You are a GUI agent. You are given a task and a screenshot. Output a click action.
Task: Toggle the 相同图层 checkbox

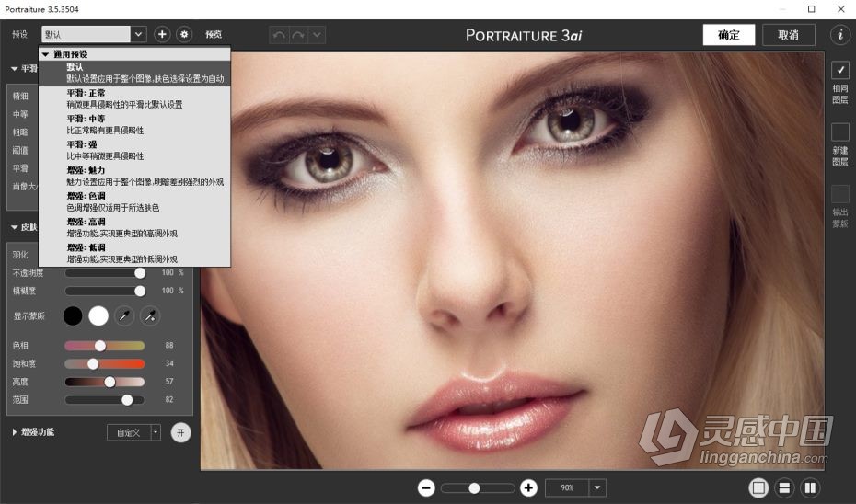point(840,70)
